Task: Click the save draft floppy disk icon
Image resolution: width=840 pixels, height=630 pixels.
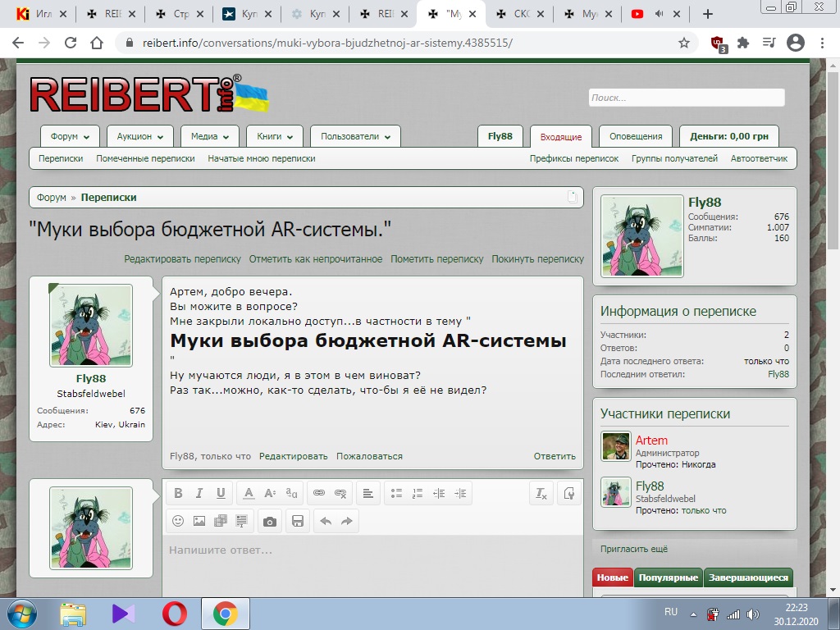Action: (298, 521)
